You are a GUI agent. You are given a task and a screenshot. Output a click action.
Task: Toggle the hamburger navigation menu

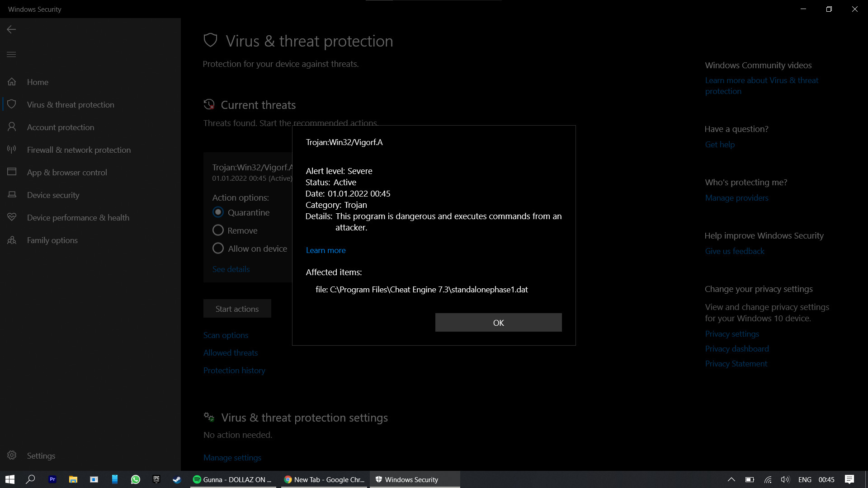[x=11, y=55]
